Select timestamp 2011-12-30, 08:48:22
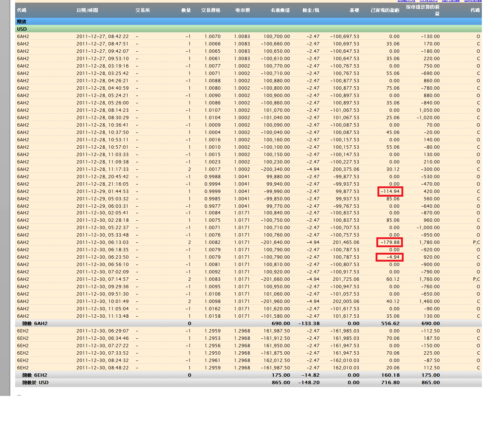504x445 pixels. (103, 368)
